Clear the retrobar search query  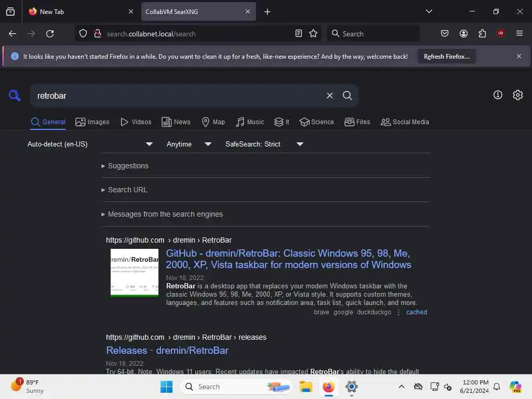point(329,96)
